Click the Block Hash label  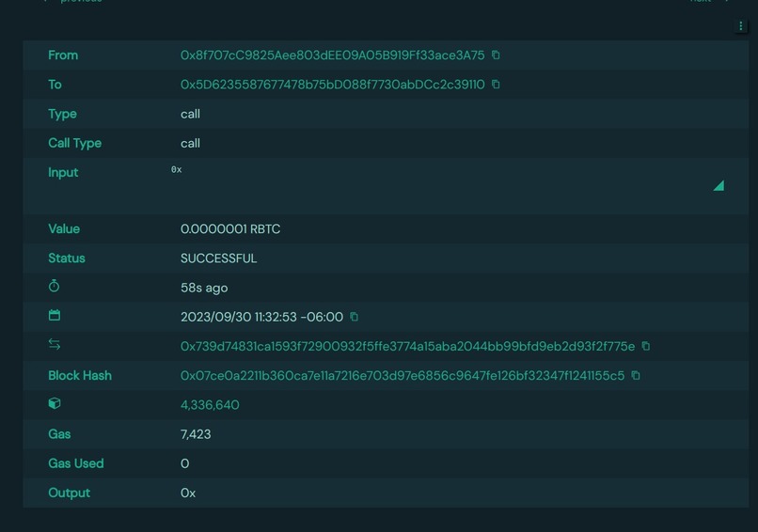click(80, 375)
